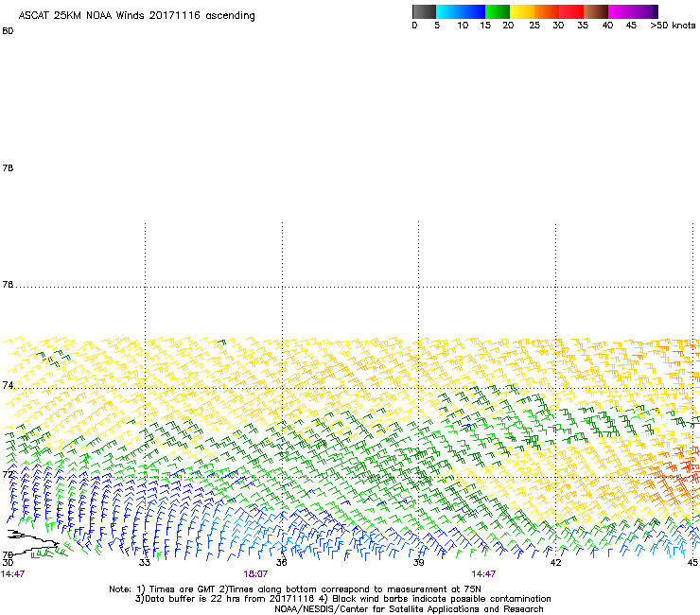This screenshot has width=700, height=615.
Task: Click the '14:47' time under longitude 30
Action: pos(12,574)
